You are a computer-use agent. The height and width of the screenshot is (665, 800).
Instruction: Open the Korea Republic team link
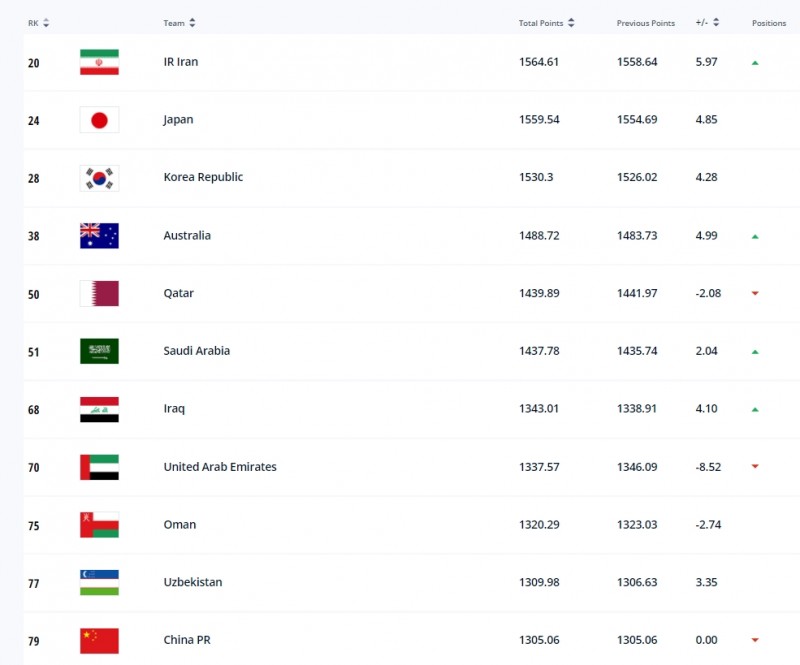pyautogui.click(x=203, y=177)
